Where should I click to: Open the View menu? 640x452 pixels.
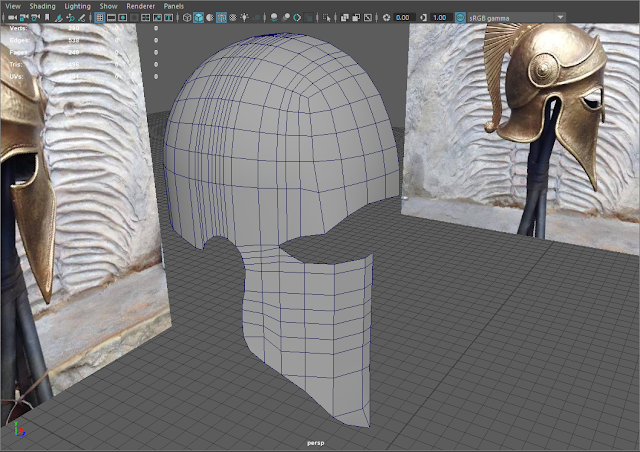pyautogui.click(x=13, y=6)
